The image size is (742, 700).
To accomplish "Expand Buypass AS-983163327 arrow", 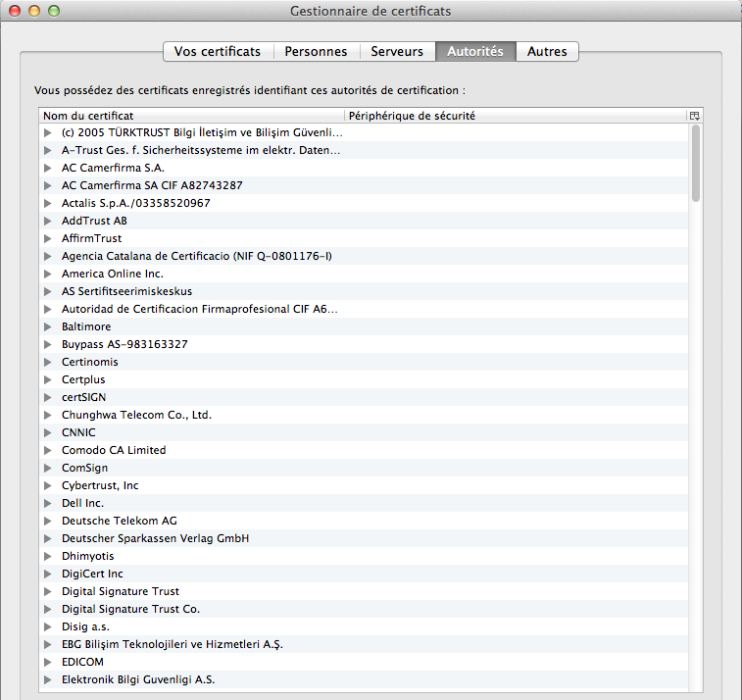I will click(x=47, y=344).
